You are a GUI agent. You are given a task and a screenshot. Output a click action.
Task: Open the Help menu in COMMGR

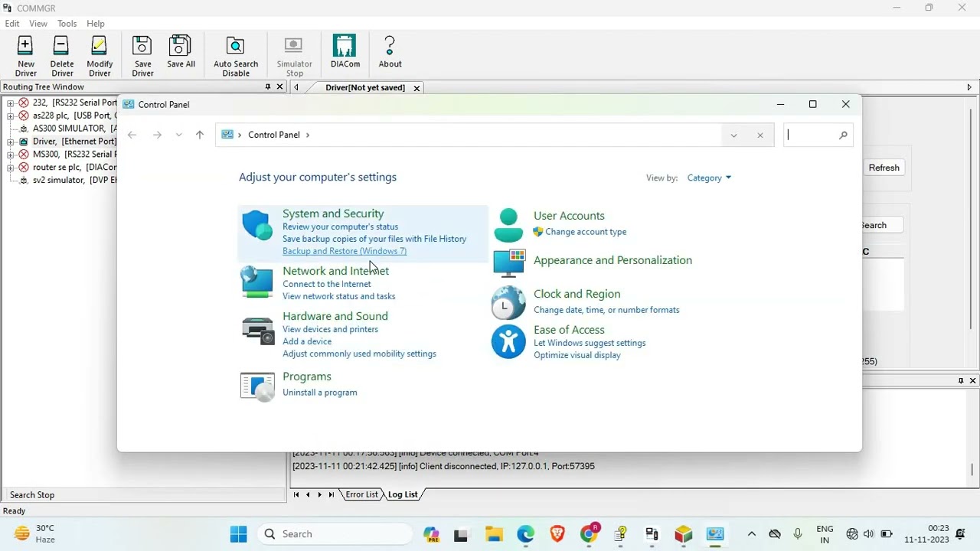click(96, 24)
